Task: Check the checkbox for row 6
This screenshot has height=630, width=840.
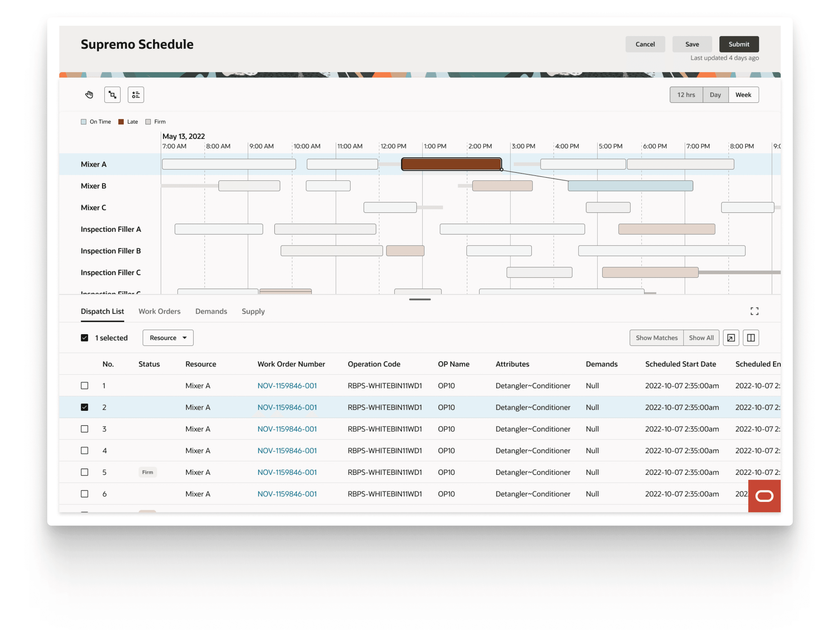Action: 85,494
